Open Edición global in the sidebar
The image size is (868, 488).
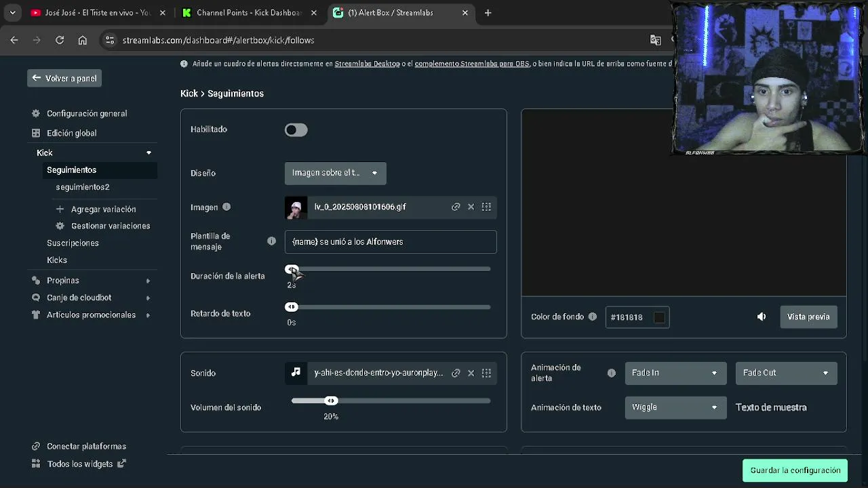coord(71,133)
